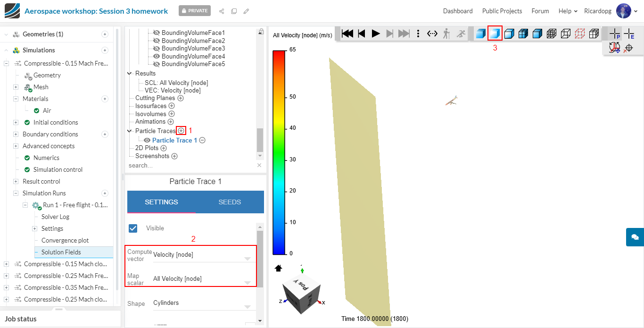Play the result animation
The width and height of the screenshot is (644, 328).
click(x=376, y=34)
